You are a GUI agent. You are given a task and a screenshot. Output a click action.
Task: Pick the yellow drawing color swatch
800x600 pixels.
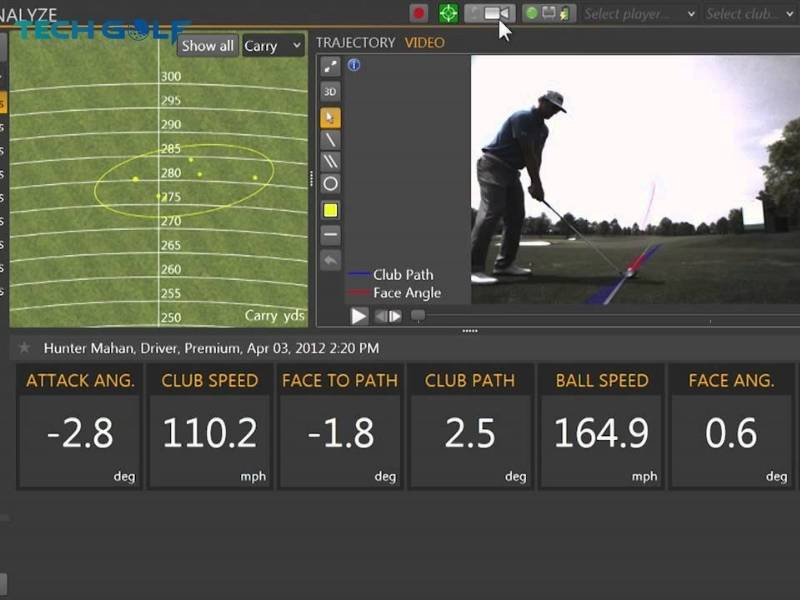point(330,210)
